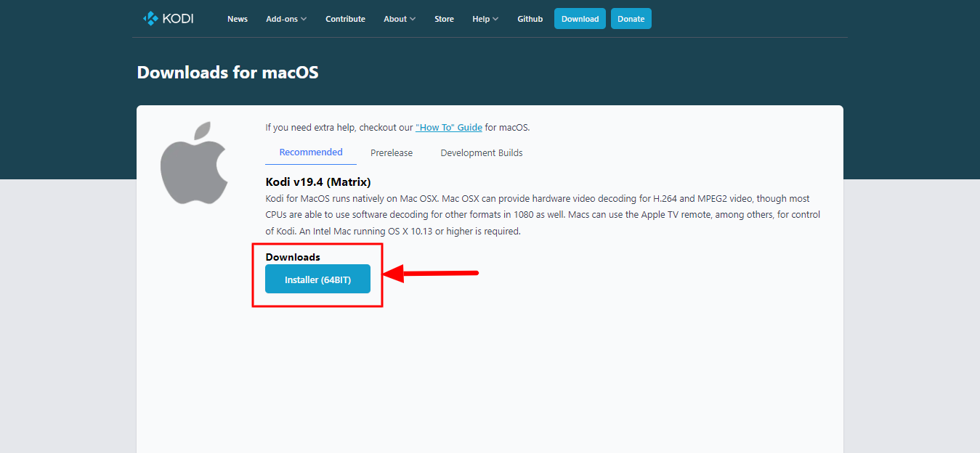Switch to the Development Builds tab
The height and width of the screenshot is (453, 980).
482,153
